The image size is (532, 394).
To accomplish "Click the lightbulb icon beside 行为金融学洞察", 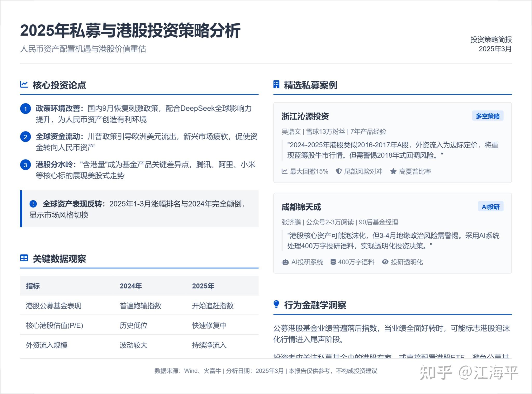I will click(276, 304).
